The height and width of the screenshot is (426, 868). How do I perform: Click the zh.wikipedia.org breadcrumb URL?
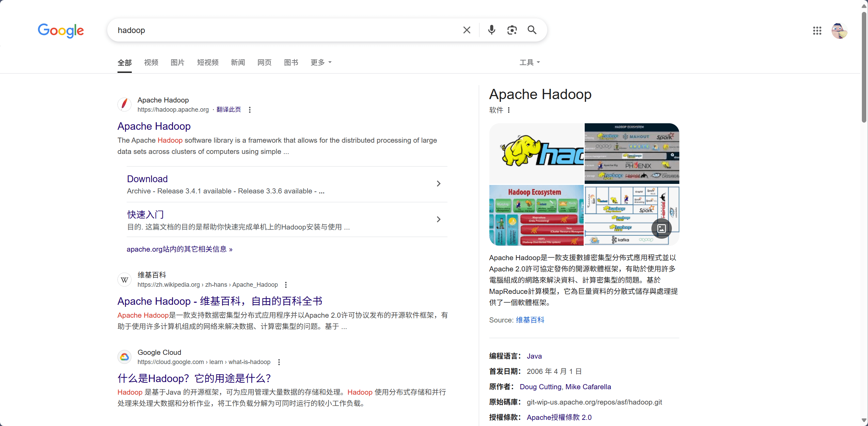point(208,285)
